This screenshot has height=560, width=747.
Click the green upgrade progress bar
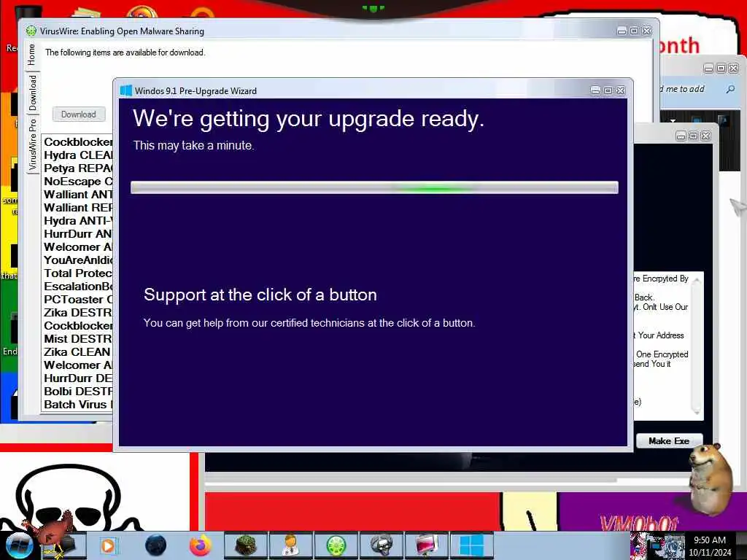(374, 187)
